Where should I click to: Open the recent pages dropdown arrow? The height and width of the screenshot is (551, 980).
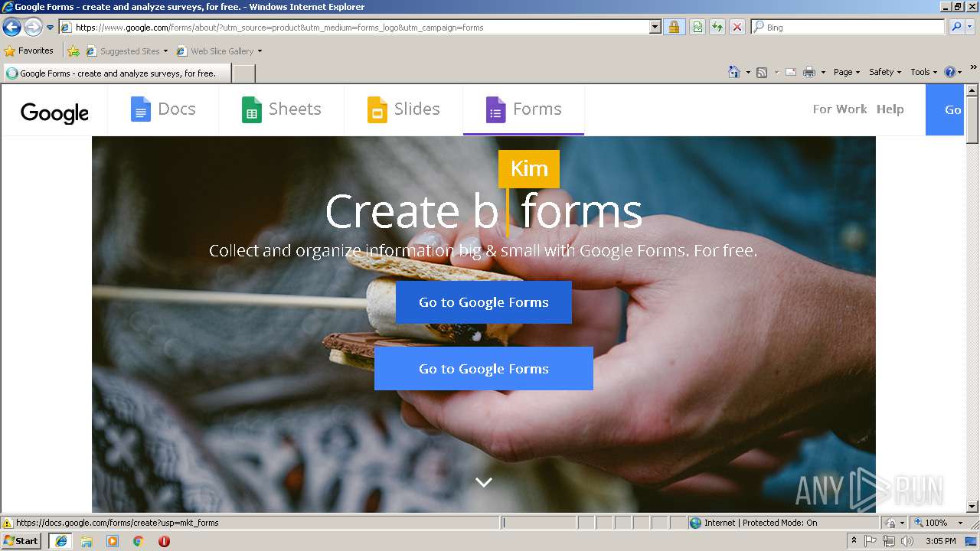51,28
